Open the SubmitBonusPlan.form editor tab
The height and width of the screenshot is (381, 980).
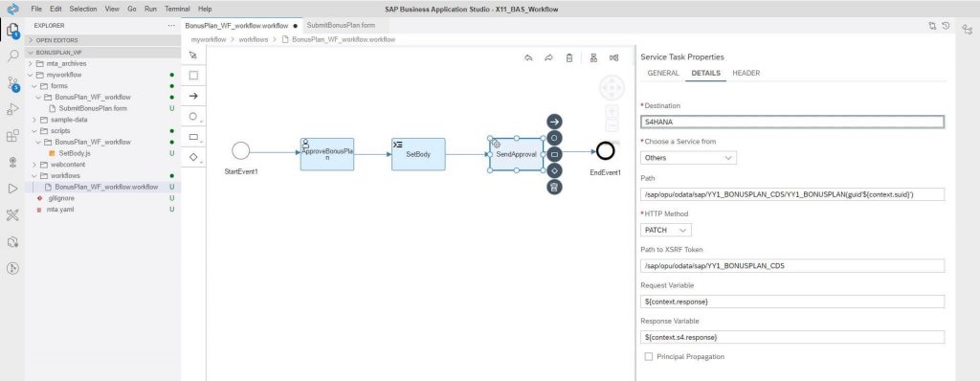click(x=341, y=26)
